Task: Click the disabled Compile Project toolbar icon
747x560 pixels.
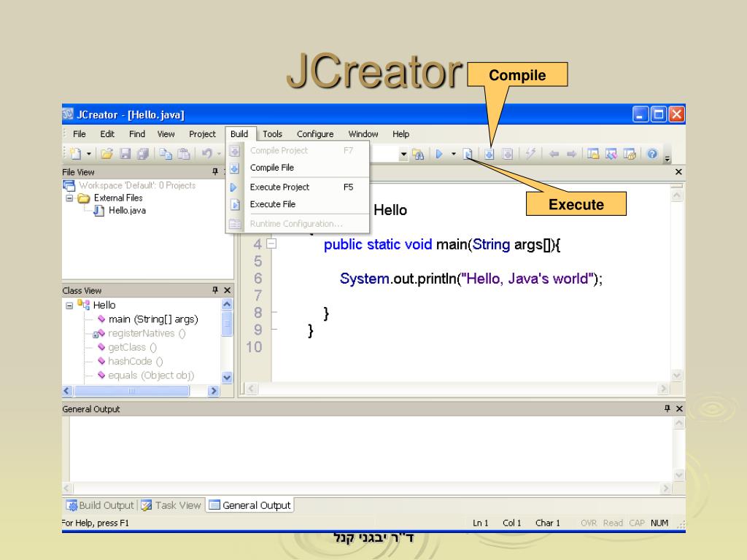Action: point(508,154)
